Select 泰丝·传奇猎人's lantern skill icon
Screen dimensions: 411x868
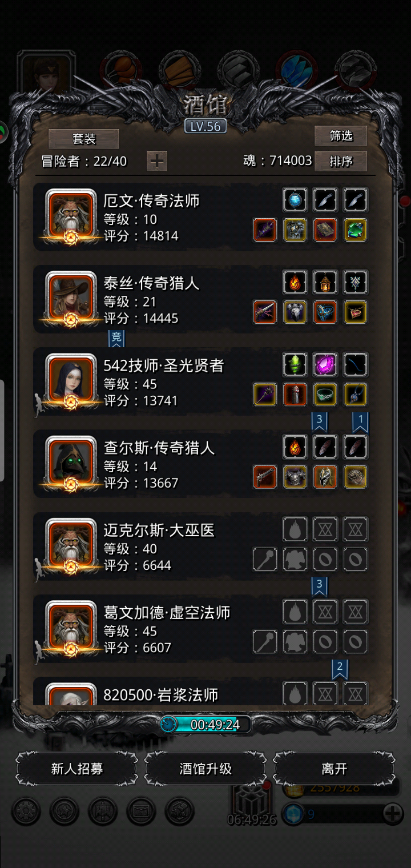(325, 282)
